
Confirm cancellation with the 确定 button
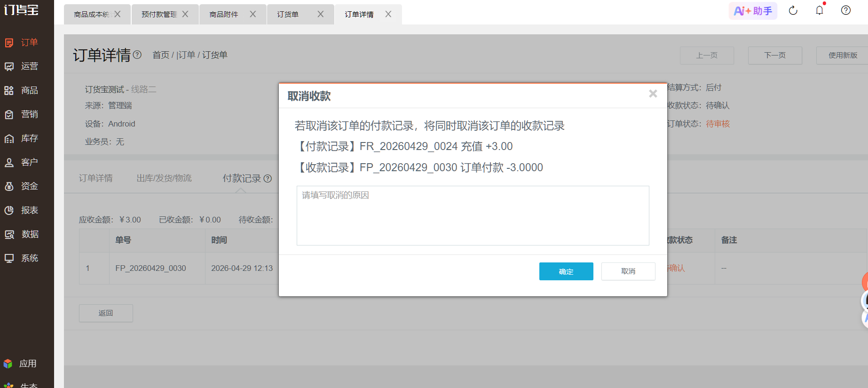coord(566,271)
